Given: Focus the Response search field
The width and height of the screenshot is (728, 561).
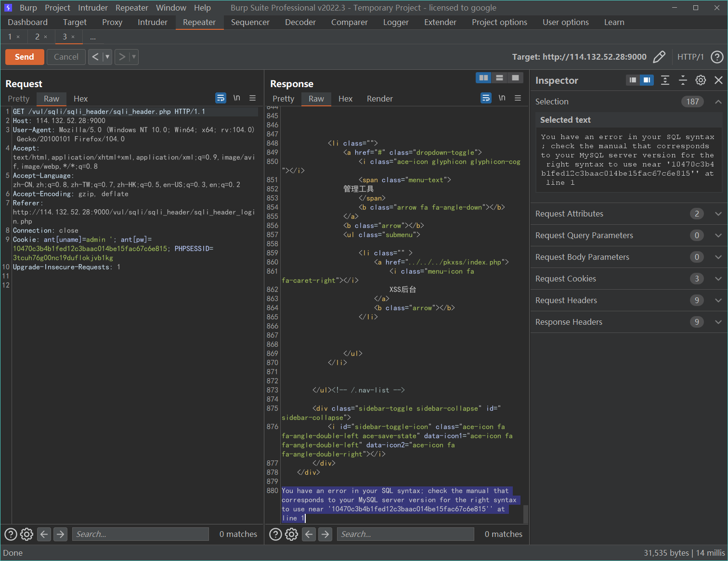Looking at the screenshot, I should [406, 534].
